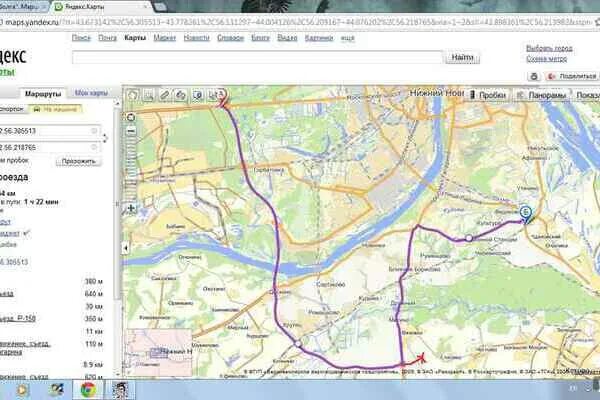Screen dimensions: 600x400
Task: Click the zoom level slider track
Action: pyautogui.click(x=131, y=170)
